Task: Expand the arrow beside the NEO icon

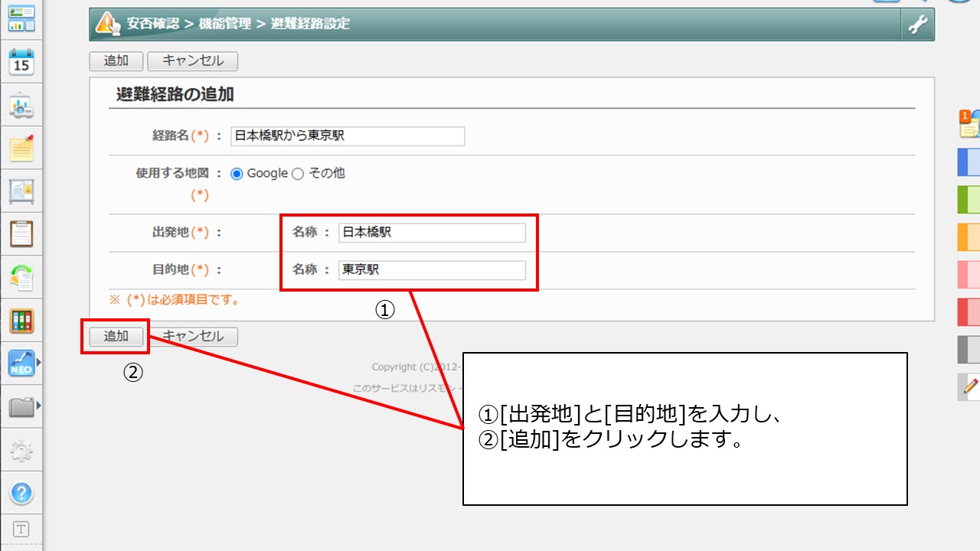Action: [39, 362]
